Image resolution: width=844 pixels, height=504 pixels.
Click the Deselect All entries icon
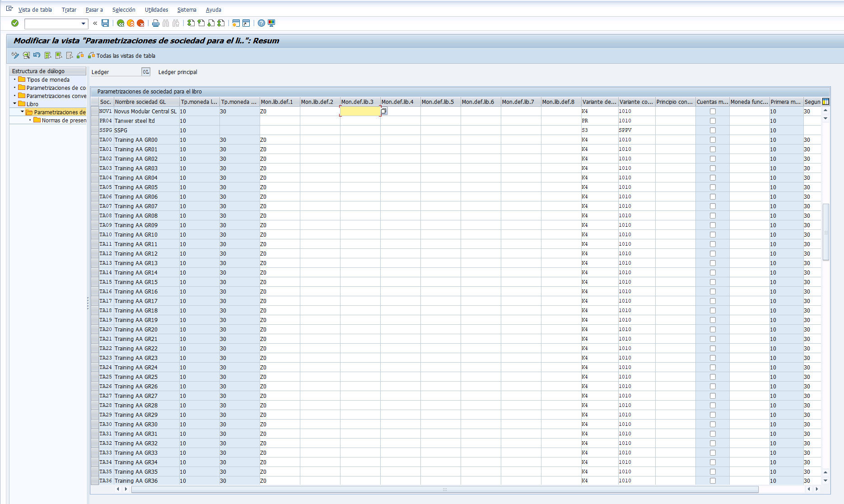click(70, 56)
